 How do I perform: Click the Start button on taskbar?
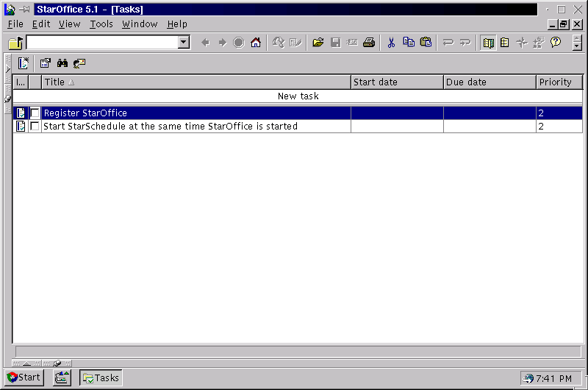pos(24,377)
